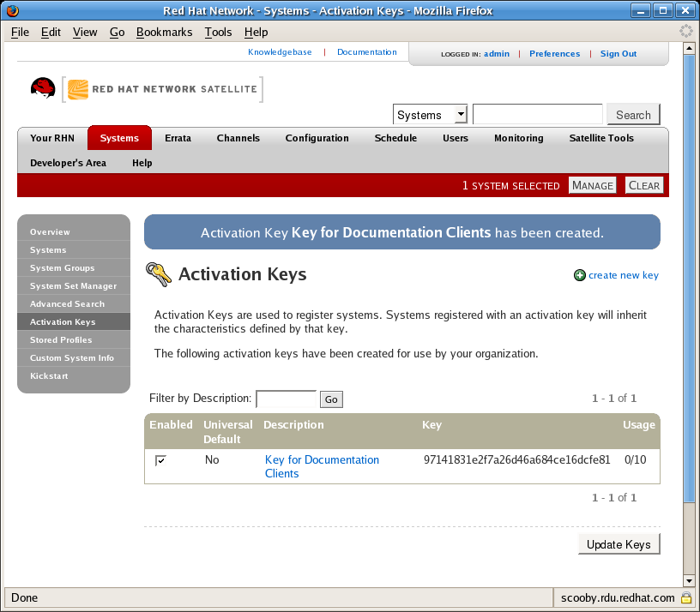Switch to the Channels tab
The height and width of the screenshot is (612, 700).
pos(238,138)
